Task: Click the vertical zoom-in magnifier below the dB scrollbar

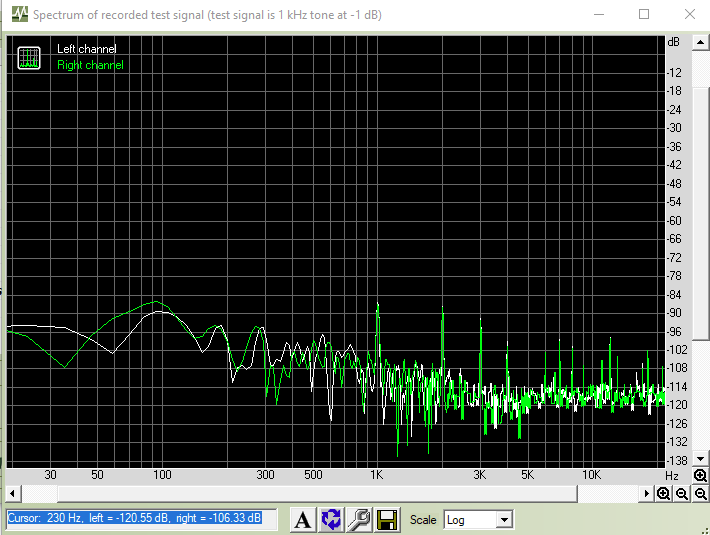Action: point(700,475)
